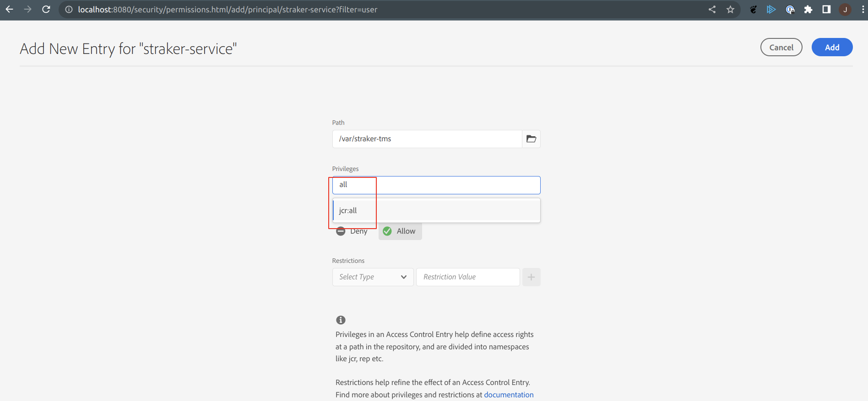868x401 pixels.
Task: Open the path browser folder icon
Action: pos(531,139)
